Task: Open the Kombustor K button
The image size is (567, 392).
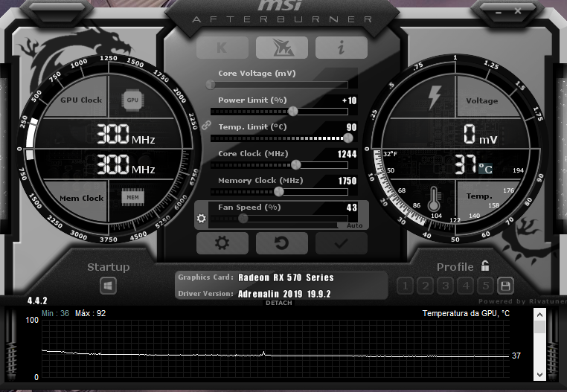Action: (222, 48)
